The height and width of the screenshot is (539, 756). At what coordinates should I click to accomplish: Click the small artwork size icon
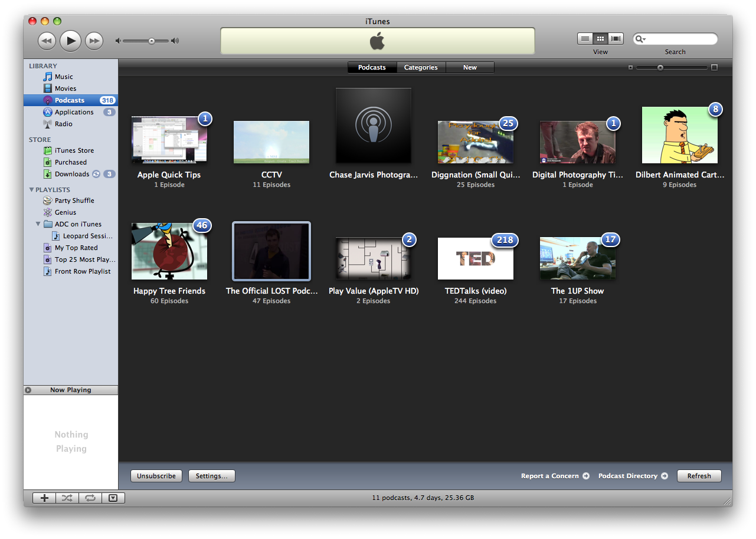[630, 67]
